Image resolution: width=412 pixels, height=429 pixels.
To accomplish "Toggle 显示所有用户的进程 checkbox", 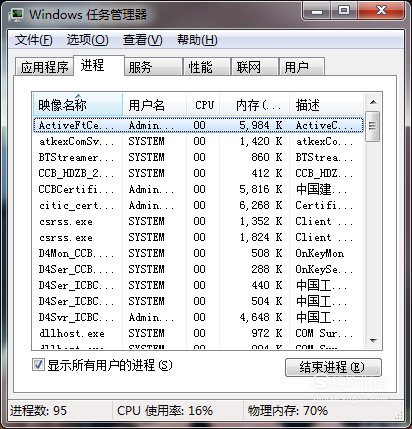I will pos(38,365).
